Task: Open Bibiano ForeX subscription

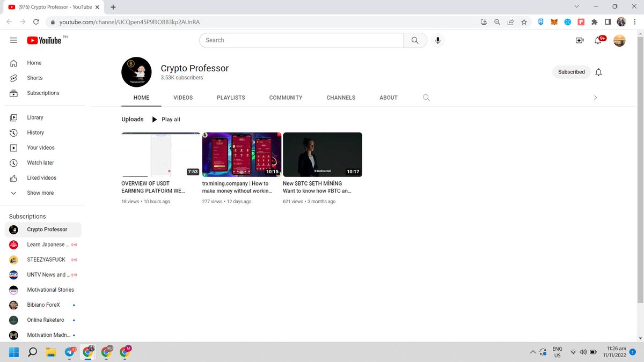Action: click(x=43, y=305)
